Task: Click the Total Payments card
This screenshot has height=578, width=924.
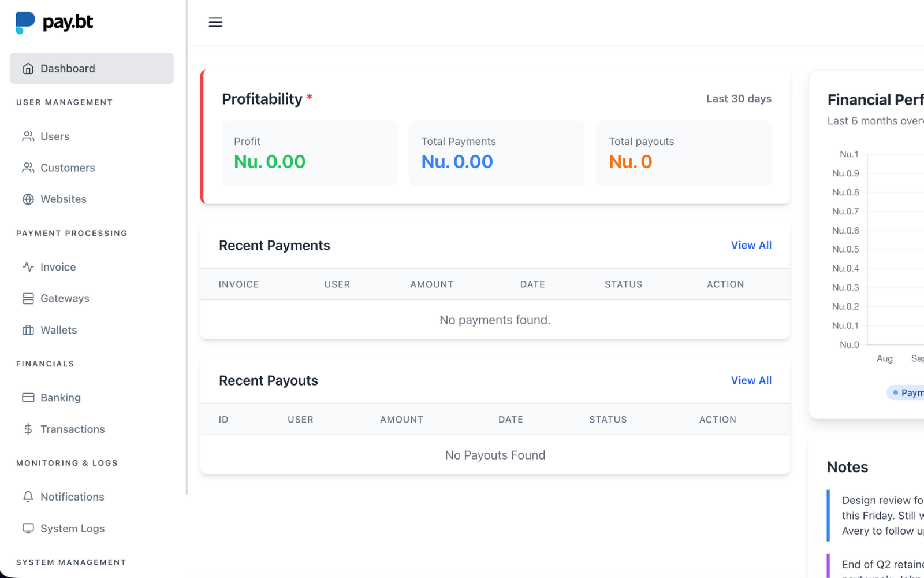Action: coord(496,154)
